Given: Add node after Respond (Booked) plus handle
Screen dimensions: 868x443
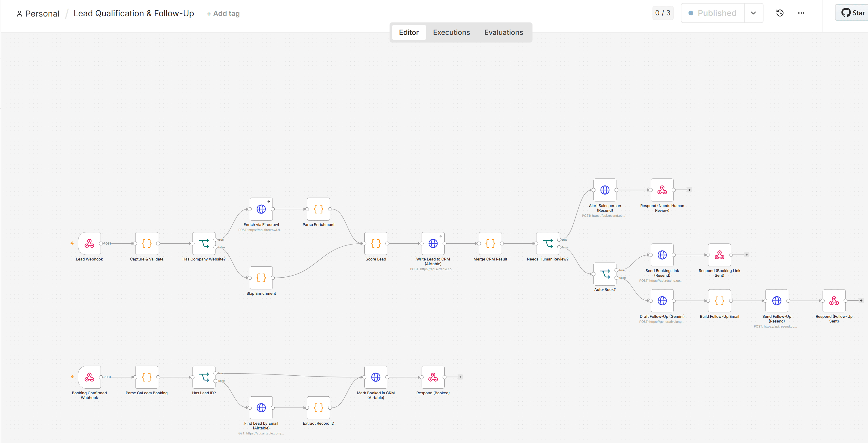Looking at the screenshot, I should 460,377.
